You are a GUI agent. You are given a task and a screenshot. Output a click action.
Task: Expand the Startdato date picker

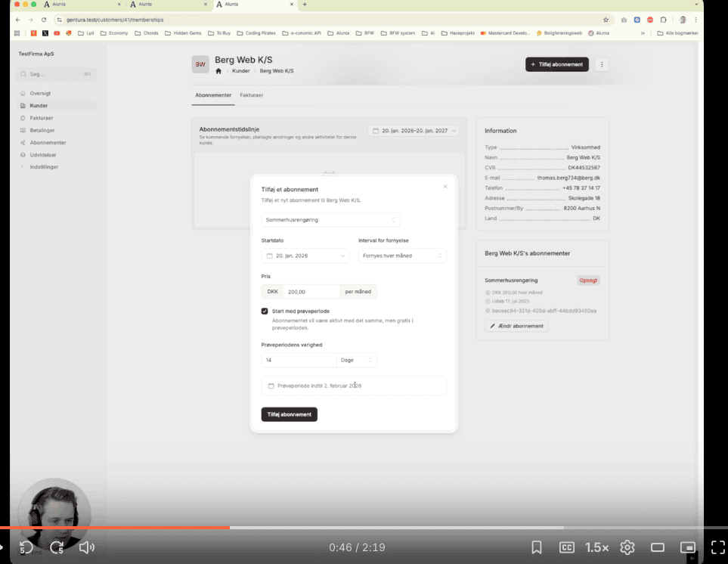(305, 256)
